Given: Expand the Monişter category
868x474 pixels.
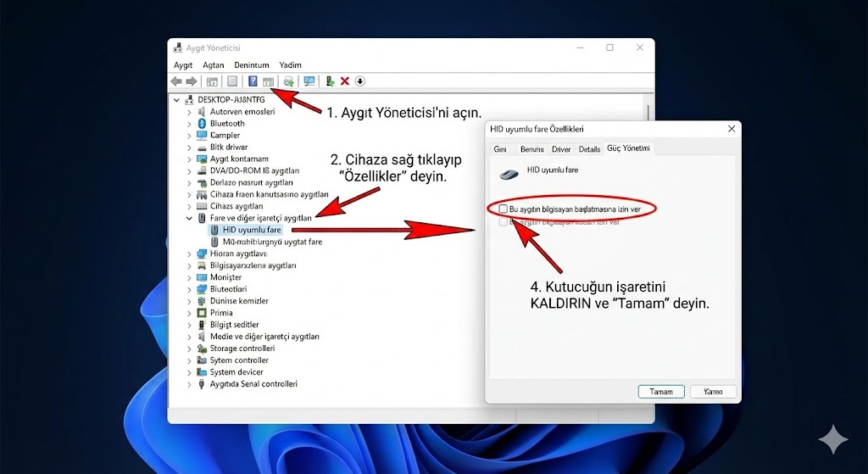Looking at the screenshot, I should (x=189, y=277).
